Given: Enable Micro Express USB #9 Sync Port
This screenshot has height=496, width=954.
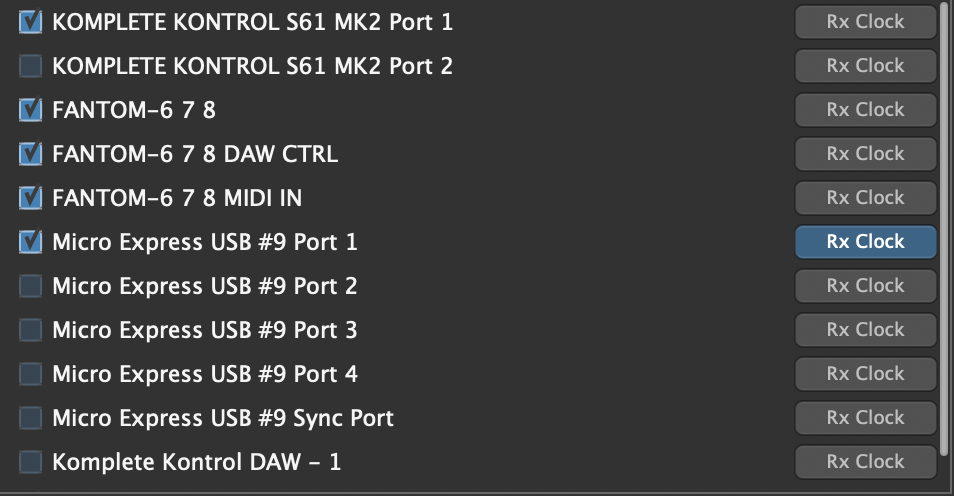Looking at the screenshot, I should point(31,418).
